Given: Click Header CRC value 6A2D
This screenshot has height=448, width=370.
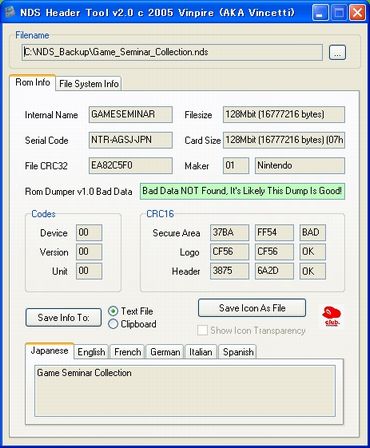Looking at the screenshot, I should pos(274,271).
